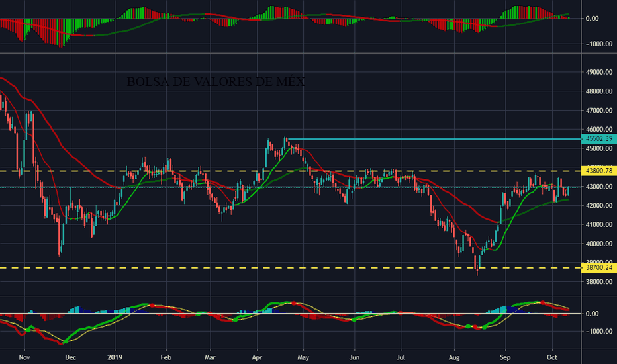Click the Aug label on time axis
This screenshot has width=617, height=364.
(x=454, y=357)
